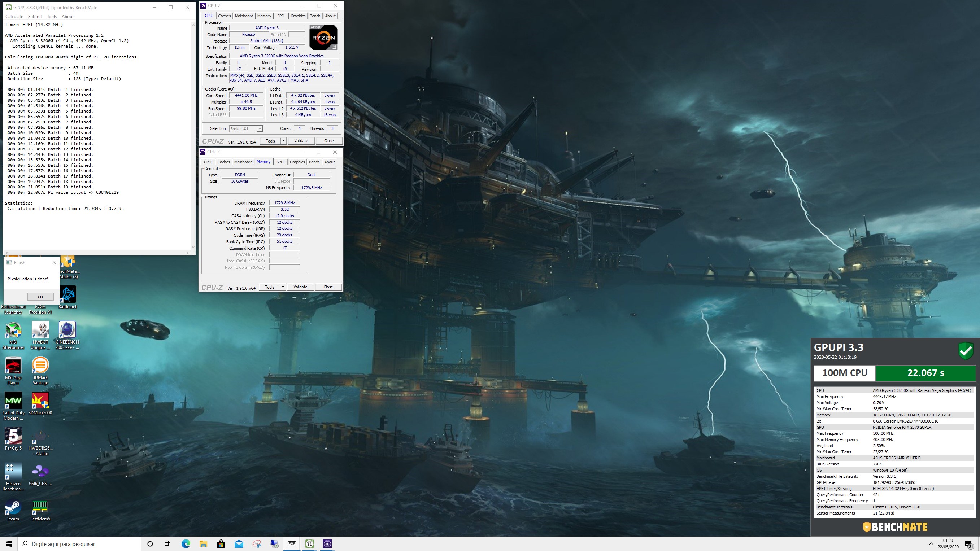Open SPD tab in lower CPU-Z window
The width and height of the screenshot is (980, 551).
coord(280,162)
